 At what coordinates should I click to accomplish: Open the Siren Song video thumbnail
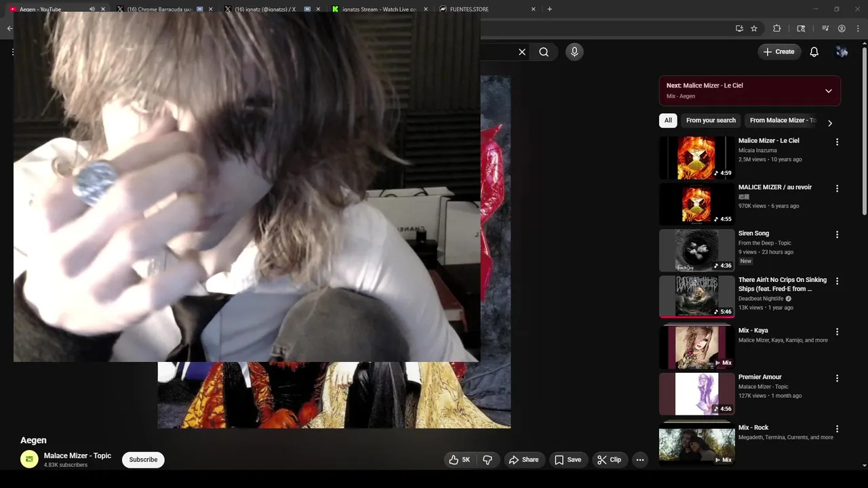pyautogui.click(x=696, y=250)
